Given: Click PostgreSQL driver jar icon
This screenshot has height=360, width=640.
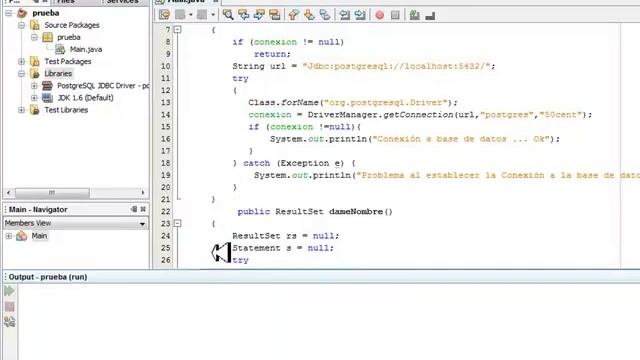Looking at the screenshot, I should click(x=47, y=86).
